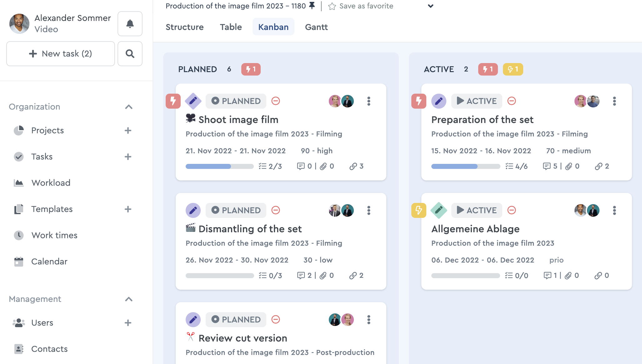The height and width of the screenshot is (364, 642).
Task: Open the Allgemeine Ablage task title
Action: click(x=475, y=229)
